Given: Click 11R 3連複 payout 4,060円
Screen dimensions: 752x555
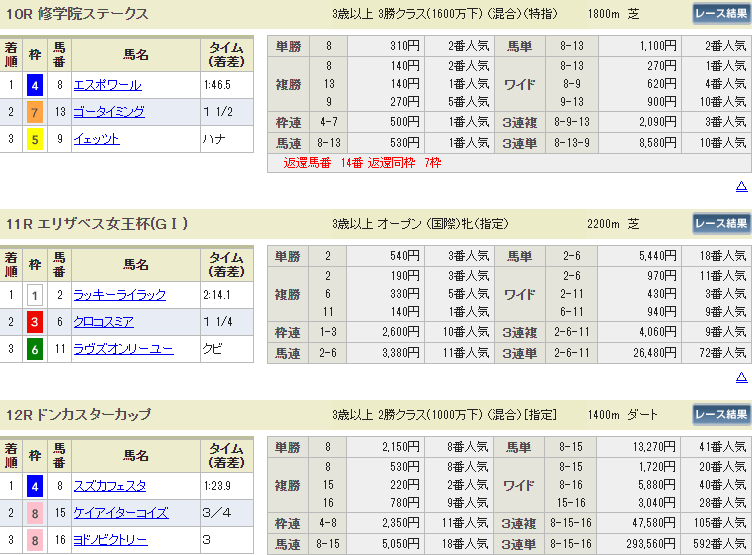Looking at the screenshot, I should click(x=658, y=332).
